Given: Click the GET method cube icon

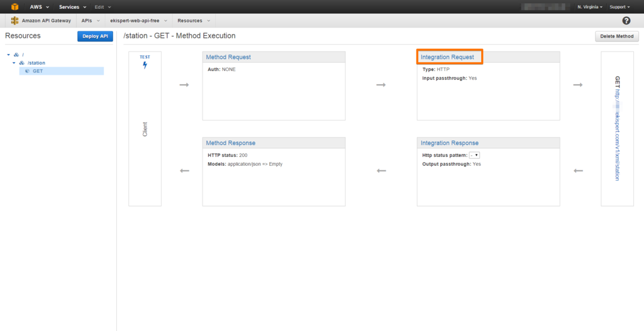Looking at the screenshot, I should click(x=27, y=71).
